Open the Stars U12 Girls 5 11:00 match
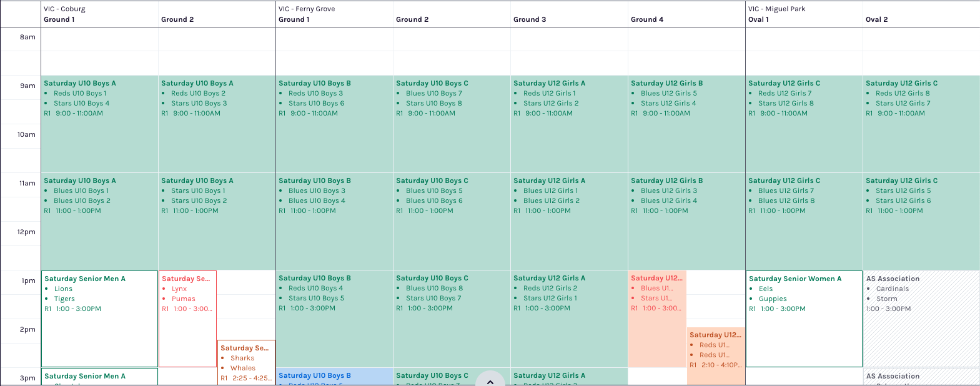The image size is (980, 386). pos(921,221)
